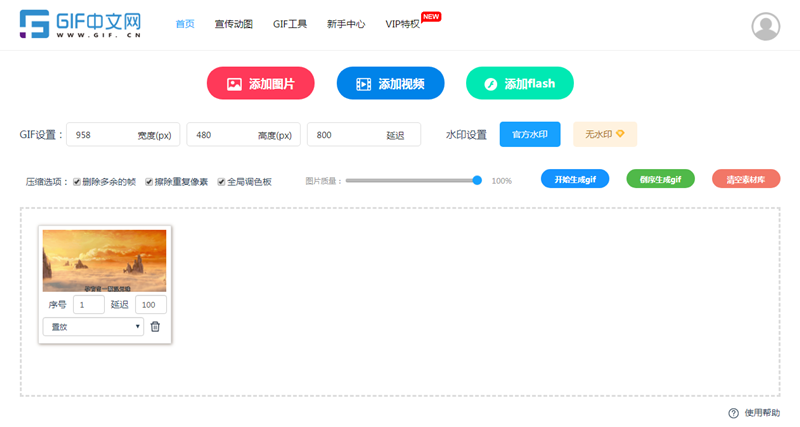Viewport: 800px width, 427px height.
Task: Click frame delay field showing 100
Action: pos(151,305)
